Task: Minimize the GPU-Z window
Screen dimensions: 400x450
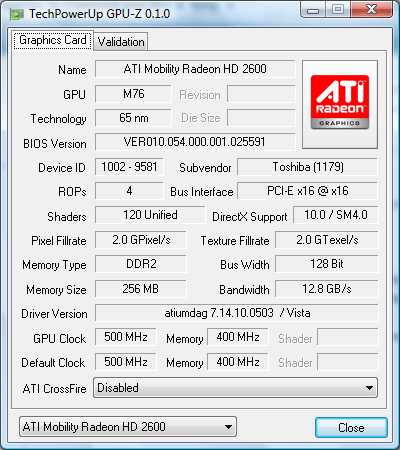Action: pyautogui.click(x=313, y=10)
